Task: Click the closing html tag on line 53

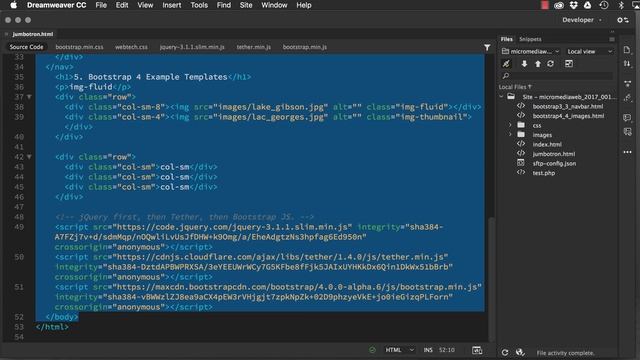Action: pyautogui.click(x=52, y=327)
